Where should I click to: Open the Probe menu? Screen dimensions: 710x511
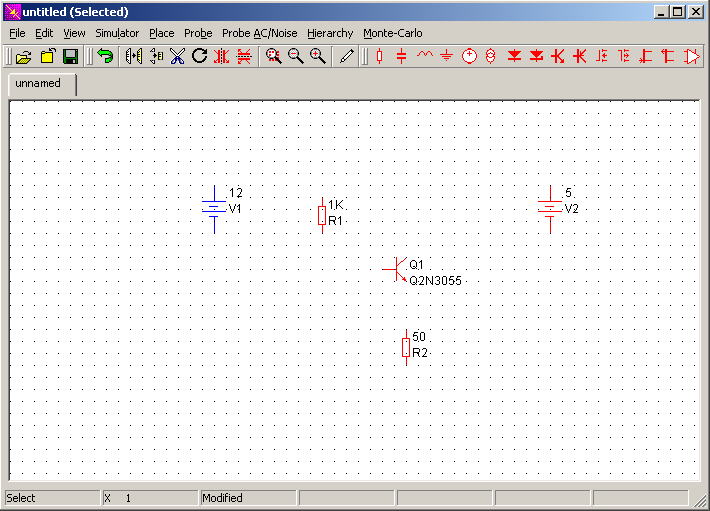click(x=198, y=33)
